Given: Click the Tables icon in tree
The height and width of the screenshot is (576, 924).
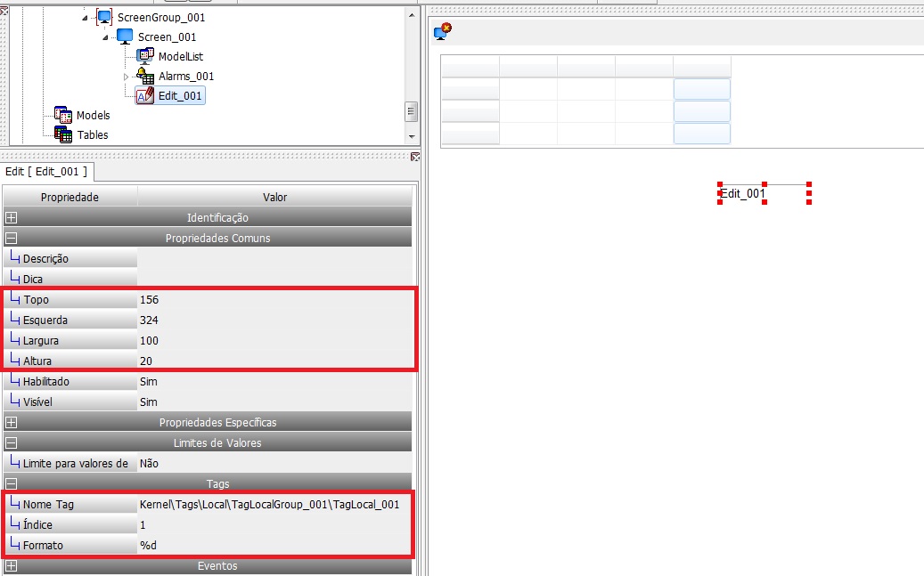Looking at the screenshot, I should (x=63, y=134).
